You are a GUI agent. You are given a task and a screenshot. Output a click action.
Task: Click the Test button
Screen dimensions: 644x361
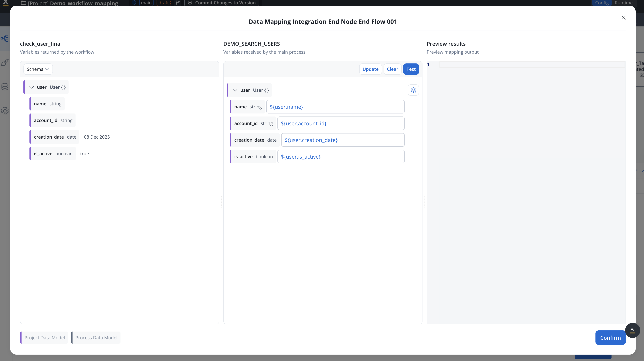coord(411,69)
